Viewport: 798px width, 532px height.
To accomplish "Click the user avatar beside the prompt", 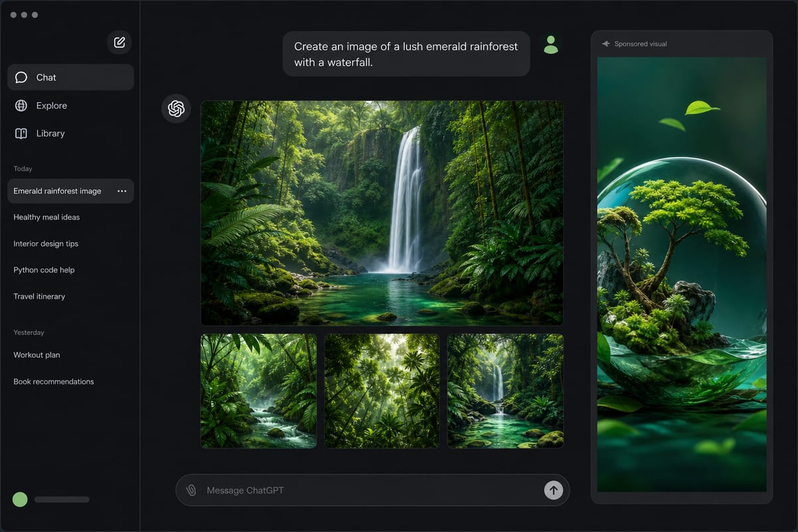I will 551,45.
